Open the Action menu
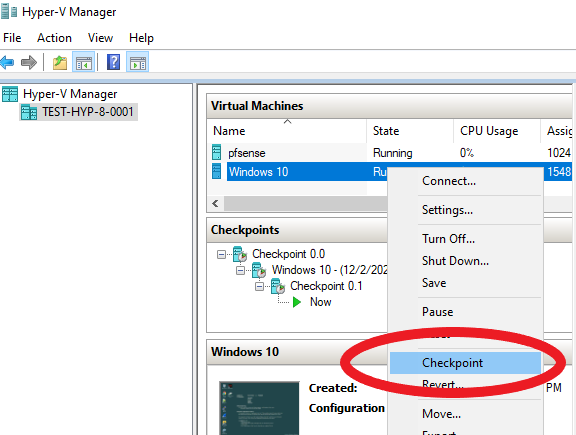The width and height of the screenshot is (576, 435). (x=54, y=38)
